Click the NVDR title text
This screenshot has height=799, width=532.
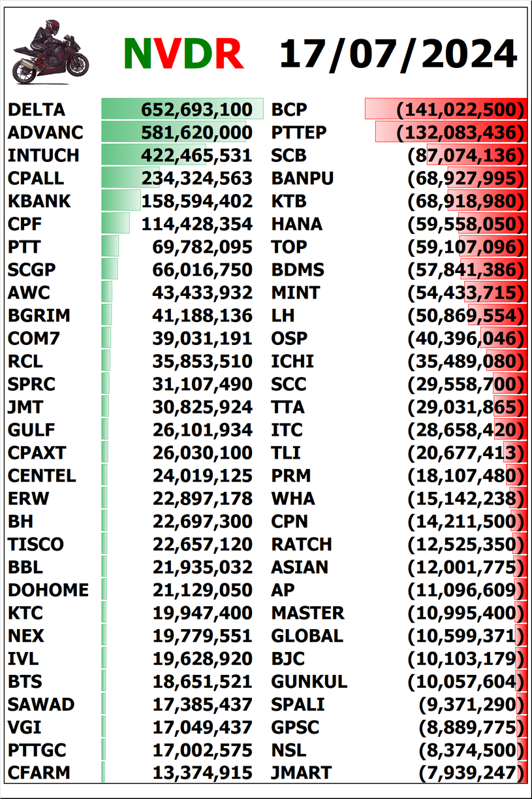183,54
